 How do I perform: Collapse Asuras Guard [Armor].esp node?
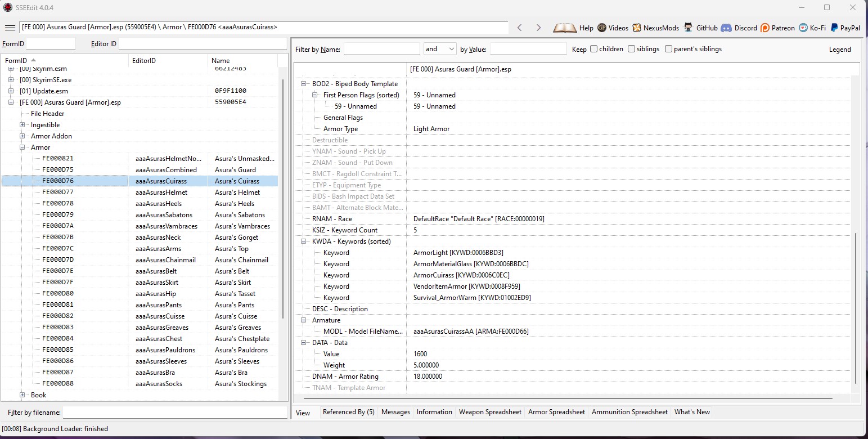[x=11, y=102]
